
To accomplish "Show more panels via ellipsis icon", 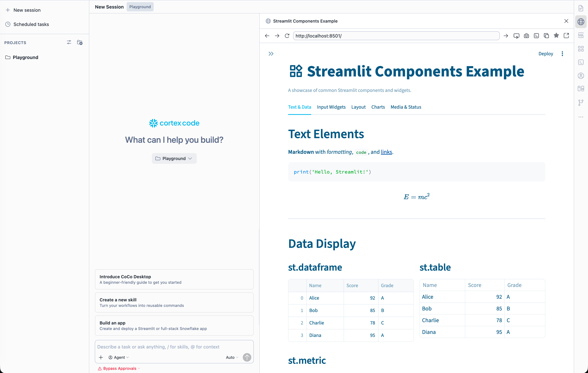I will tap(581, 117).
